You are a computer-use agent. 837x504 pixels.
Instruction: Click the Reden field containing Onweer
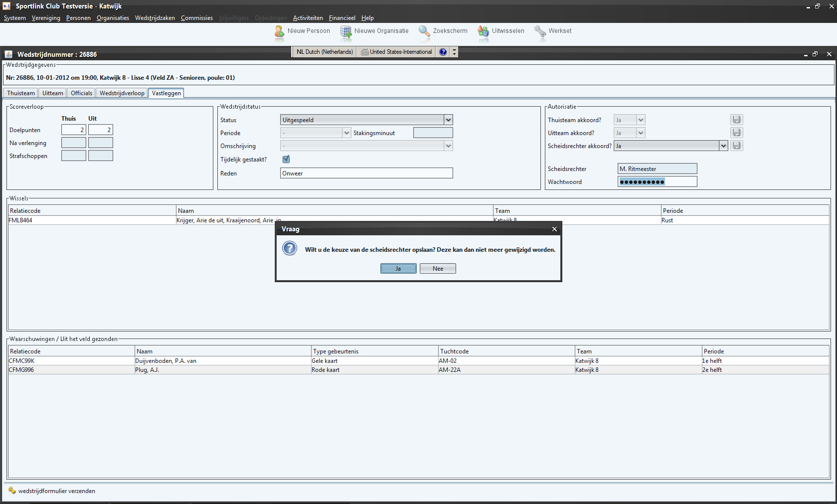tap(367, 173)
